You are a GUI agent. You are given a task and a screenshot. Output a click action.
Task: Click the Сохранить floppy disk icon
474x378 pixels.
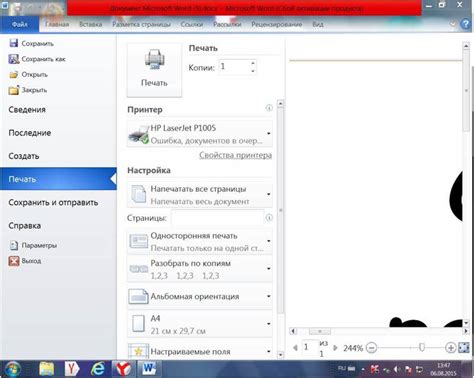pos(14,43)
